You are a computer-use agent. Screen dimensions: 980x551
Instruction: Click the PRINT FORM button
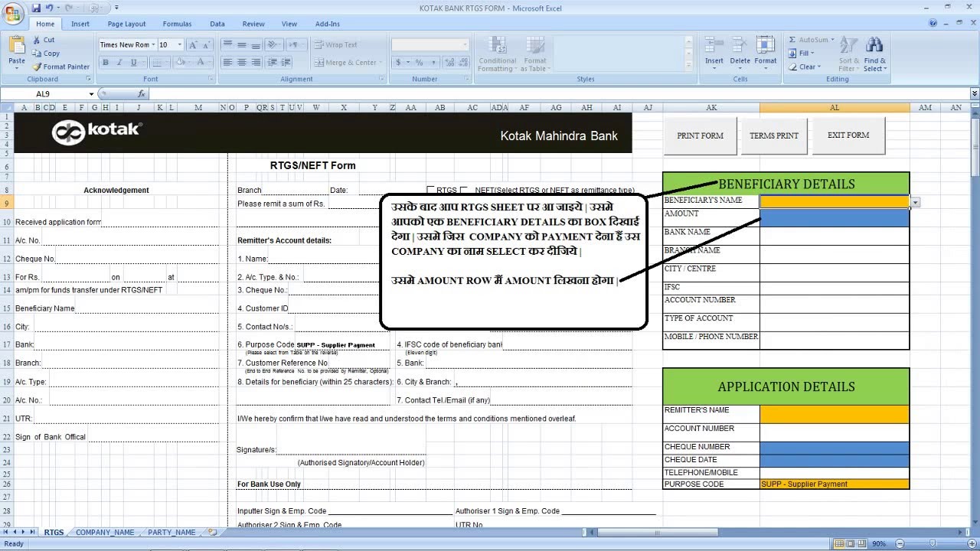pyautogui.click(x=700, y=135)
